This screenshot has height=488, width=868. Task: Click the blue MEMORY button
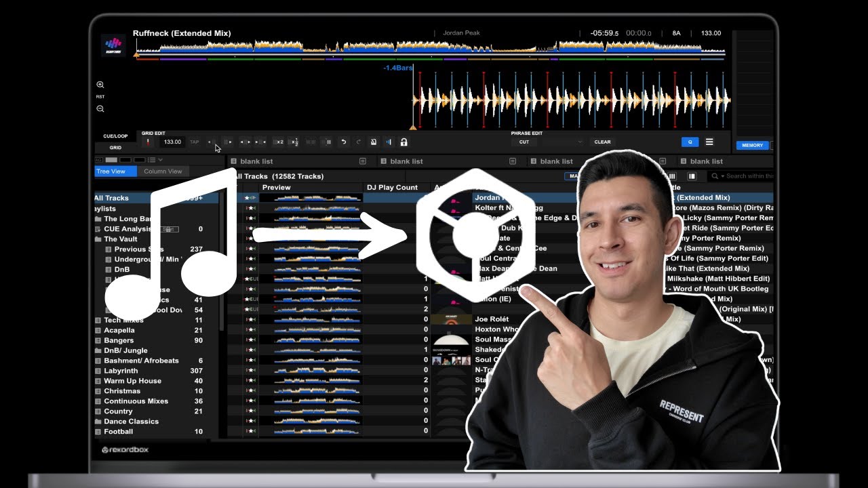pos(752,145)
